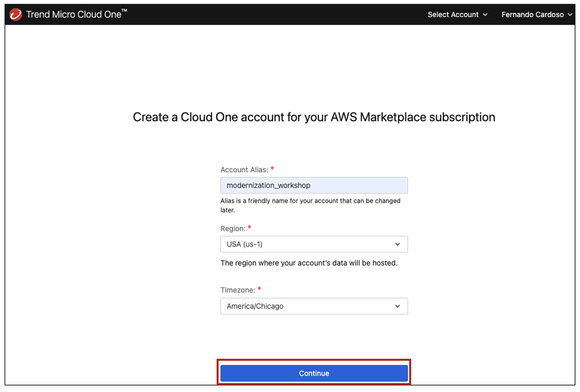Click the page heading about AWS Marketplace subscription
The image size is (580, 392).
point(314,117)
